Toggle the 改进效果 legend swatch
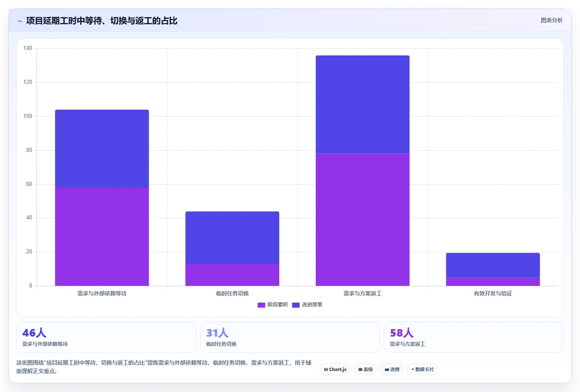 click(296, 305)
